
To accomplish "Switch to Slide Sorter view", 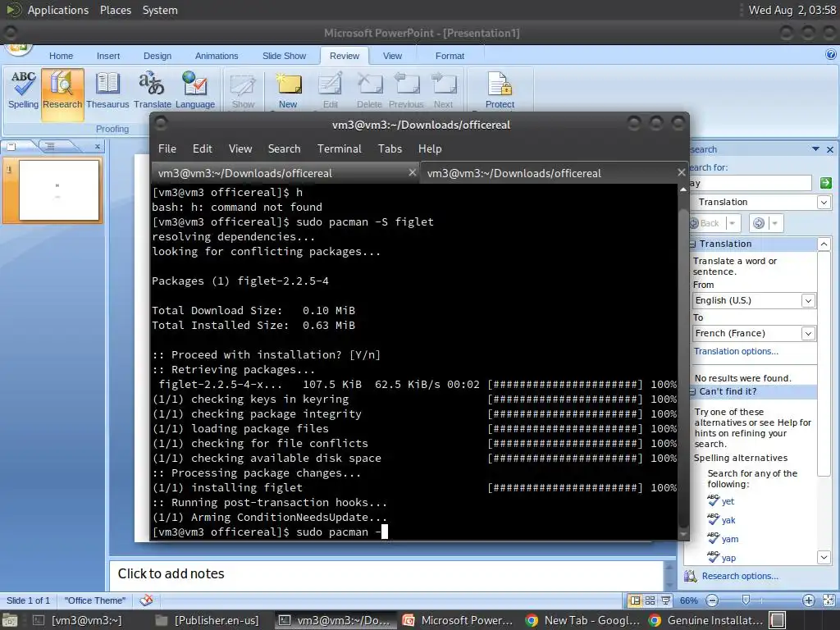I will (650, 600).
